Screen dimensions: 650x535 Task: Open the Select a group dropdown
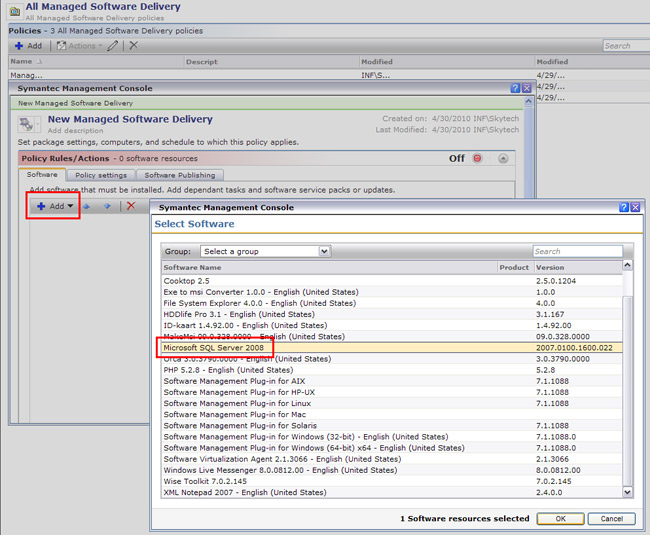coord(265,251)
